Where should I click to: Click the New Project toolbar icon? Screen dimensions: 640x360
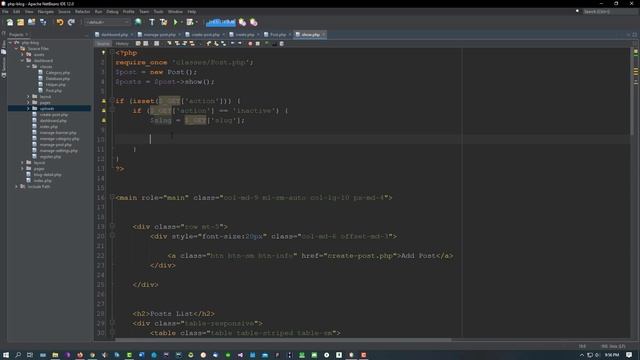click(x=20, y=22)
